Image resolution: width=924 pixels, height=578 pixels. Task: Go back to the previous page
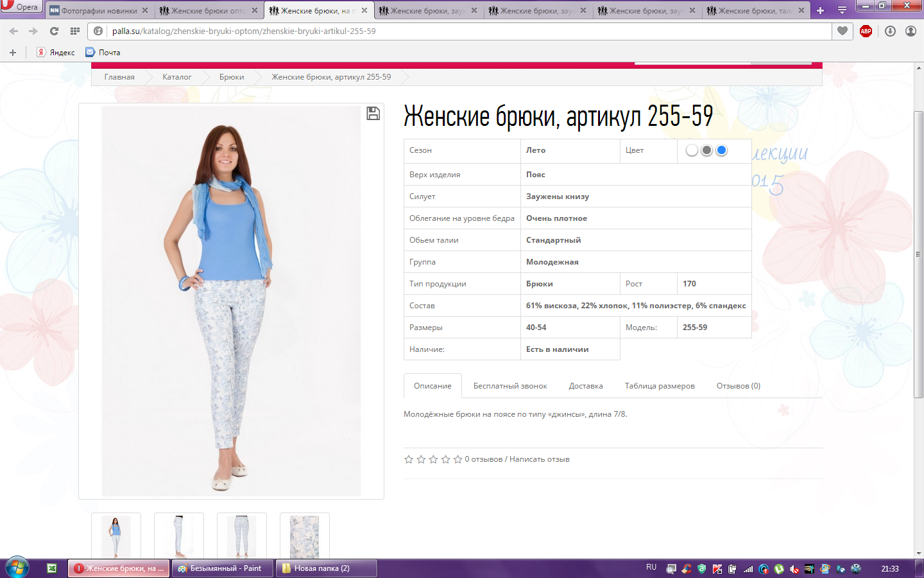(13, 31)
